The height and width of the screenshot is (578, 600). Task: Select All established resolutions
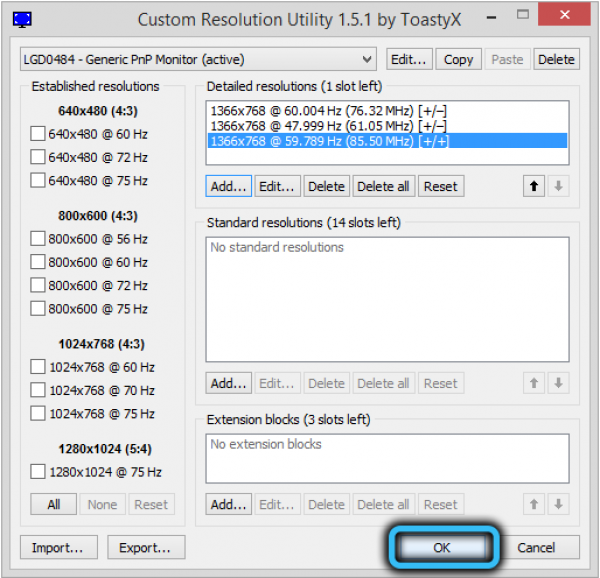tap(54, 504)
